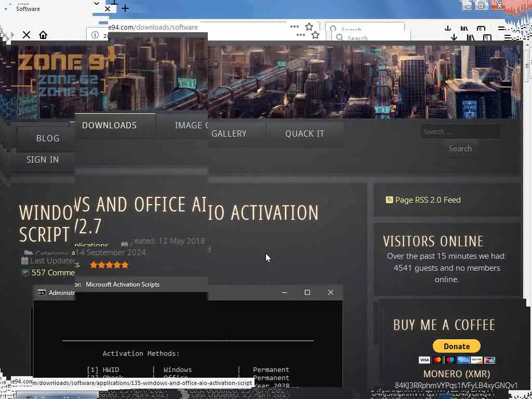Viewport: 532px width, 399px height.
Task: Go to the GALLERY menu item
Action: coord(229,134)
